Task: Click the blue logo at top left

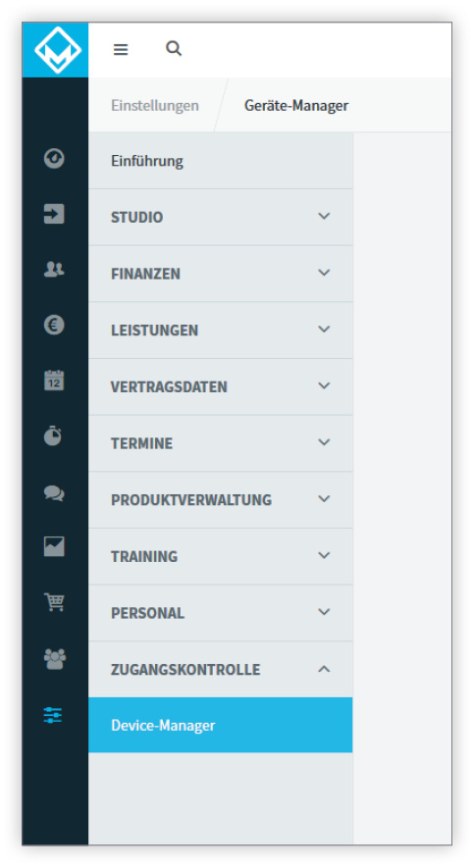Action: click(55, 50)
